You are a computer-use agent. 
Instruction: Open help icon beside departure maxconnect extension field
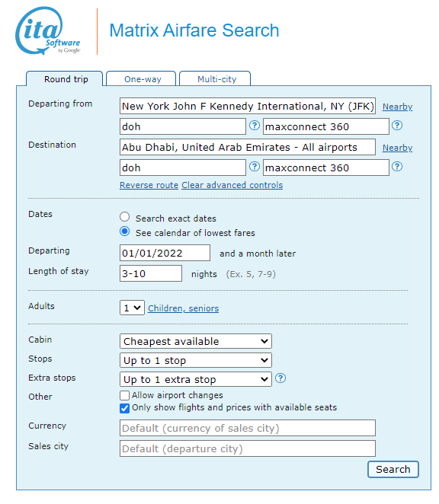coord(397,126)
